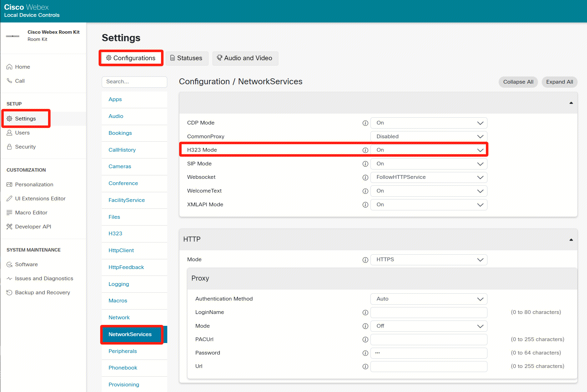Switch to the Statuses tab
Viewport: 587px width, 392px height.
coord(187,58)
